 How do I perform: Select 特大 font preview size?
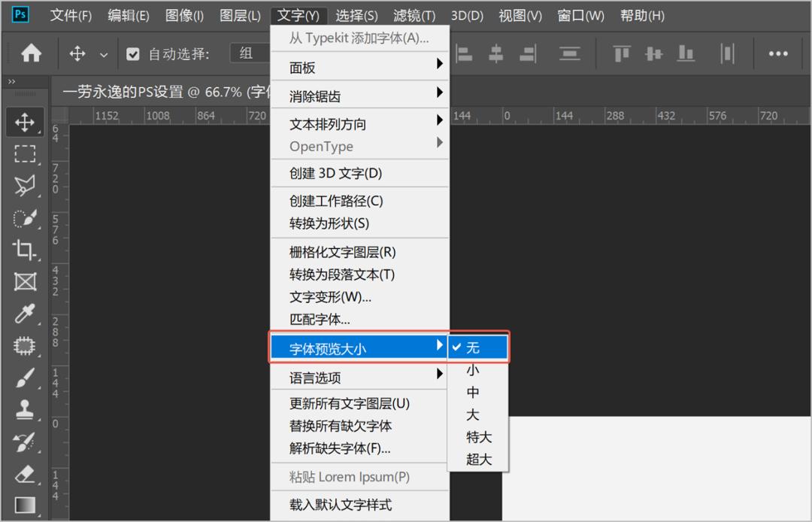tap(477, 436)
